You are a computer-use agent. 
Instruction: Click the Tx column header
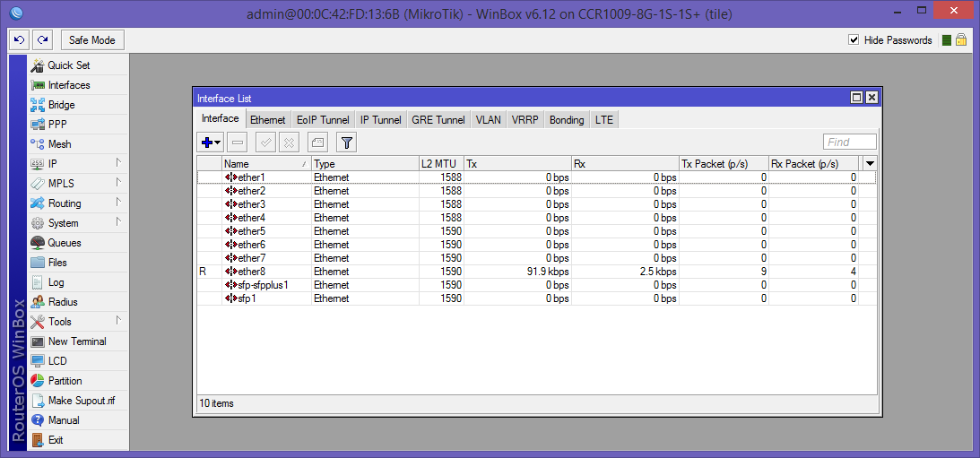(x=517, y=164)
